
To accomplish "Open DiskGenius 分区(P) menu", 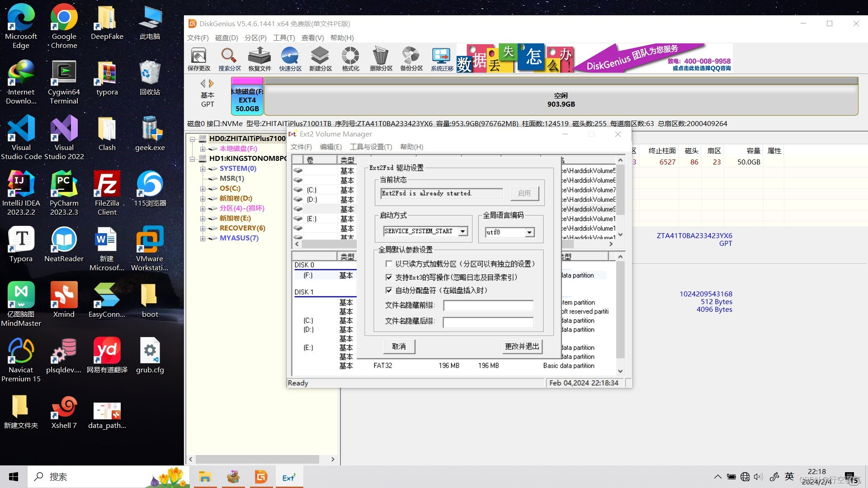I will coord(255,38).
